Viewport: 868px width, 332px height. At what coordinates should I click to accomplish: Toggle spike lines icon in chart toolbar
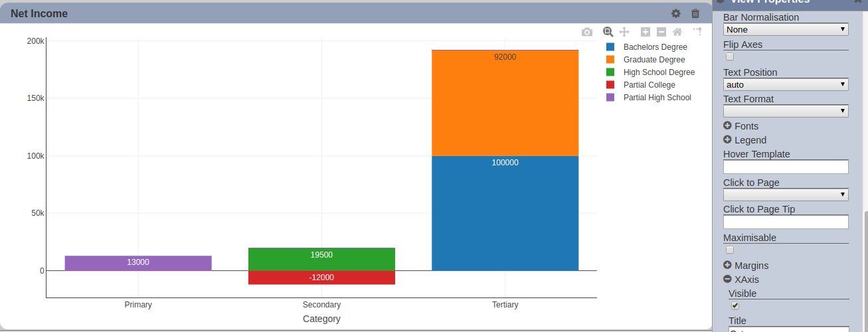click(x=697, y=31)
